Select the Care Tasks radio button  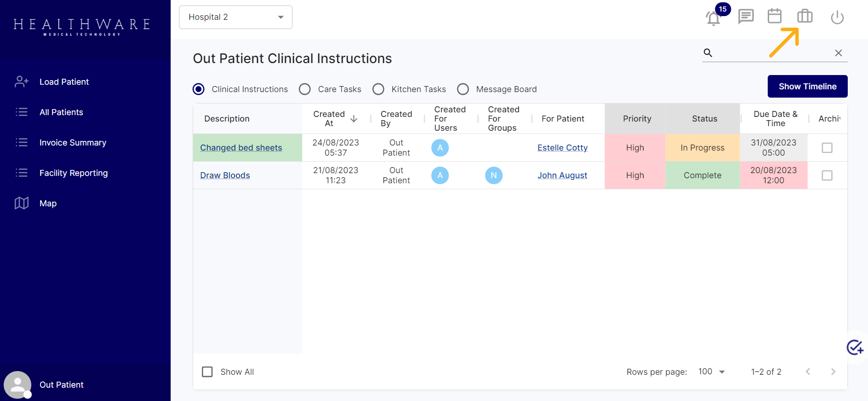[x=305, y=89]
